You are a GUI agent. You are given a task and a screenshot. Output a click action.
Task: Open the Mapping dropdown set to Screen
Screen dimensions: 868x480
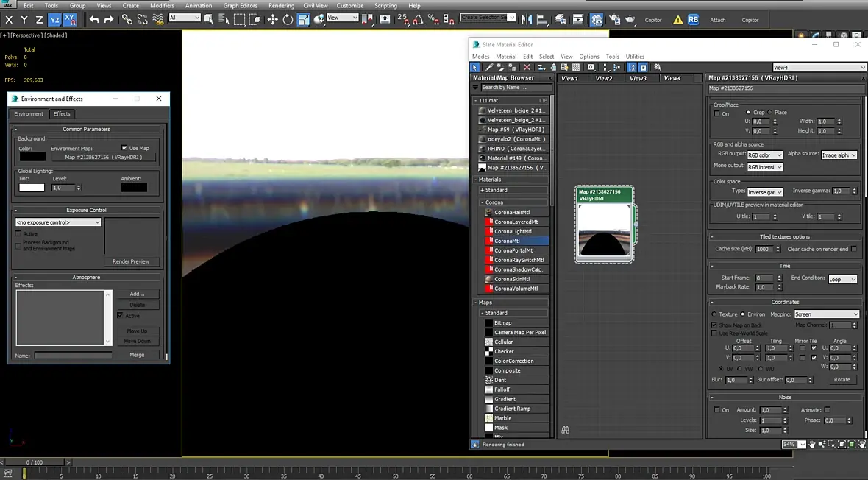pyautogui.click(x=826, y=314)
